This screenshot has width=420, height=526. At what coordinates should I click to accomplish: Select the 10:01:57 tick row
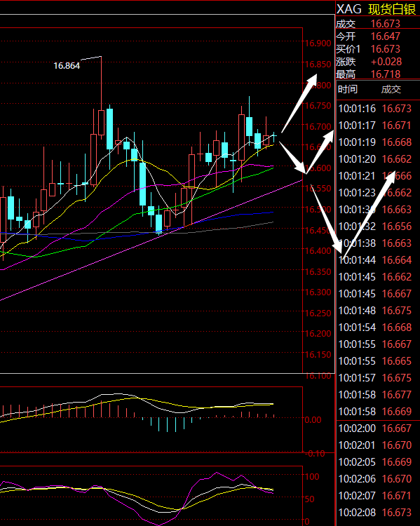click(378, 378)
